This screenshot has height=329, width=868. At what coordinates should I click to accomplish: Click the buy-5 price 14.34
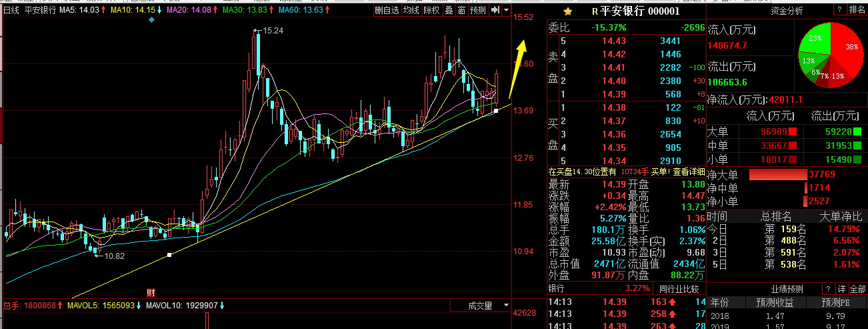pos(614,161)
